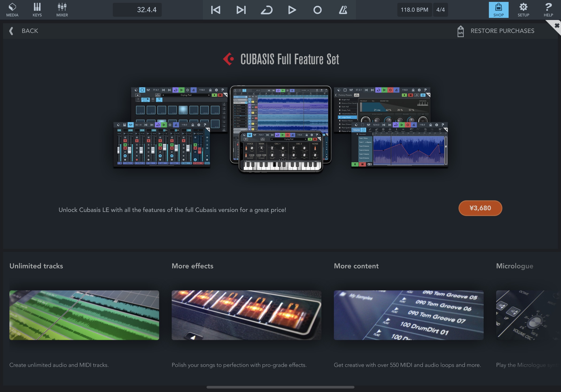Open the Setup settings

[523, 10]
